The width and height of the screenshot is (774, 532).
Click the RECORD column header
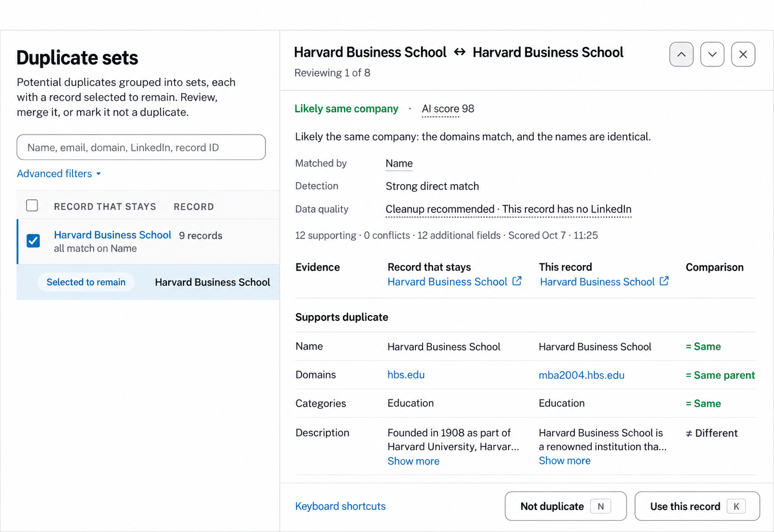coord(194,207)
